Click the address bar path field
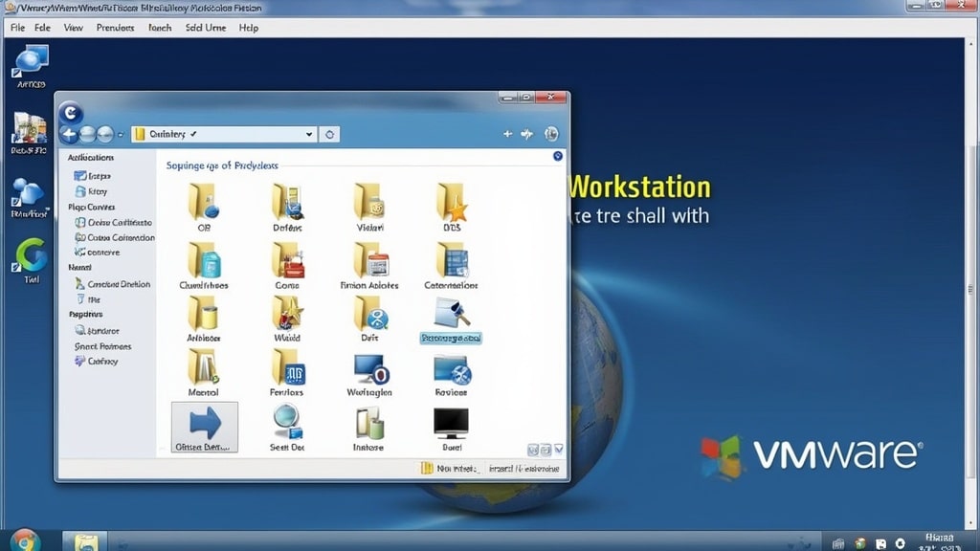 pos(222,134)
